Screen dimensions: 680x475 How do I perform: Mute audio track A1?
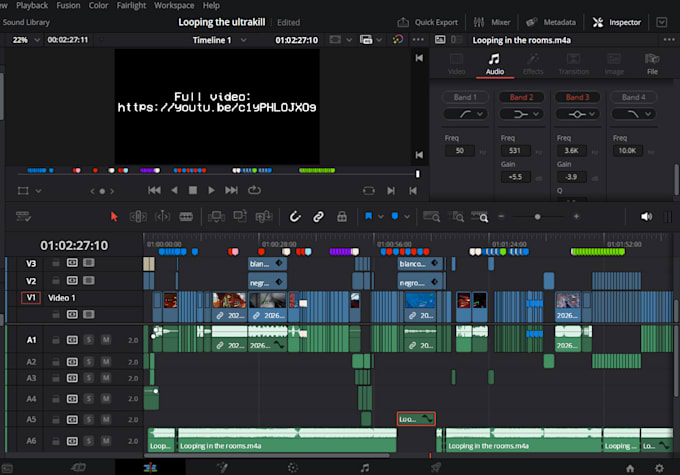(x=106, y=340)
